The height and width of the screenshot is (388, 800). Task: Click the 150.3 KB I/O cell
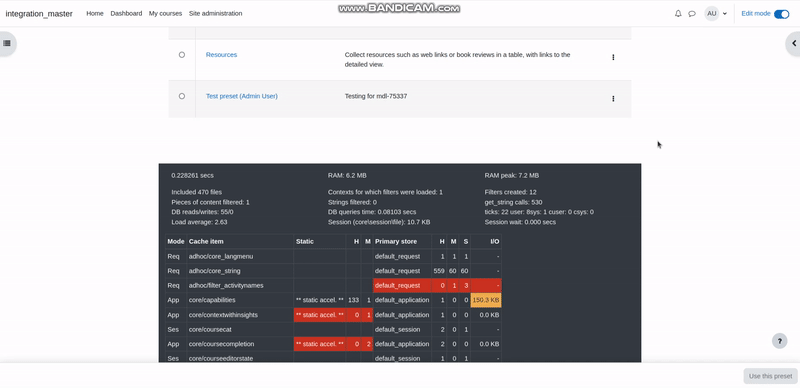pos(486,300)
